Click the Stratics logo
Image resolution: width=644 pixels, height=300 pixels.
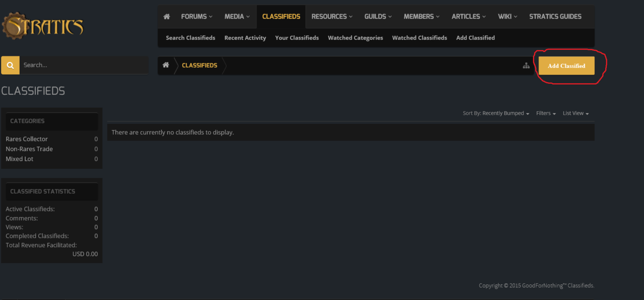[42, 27]
